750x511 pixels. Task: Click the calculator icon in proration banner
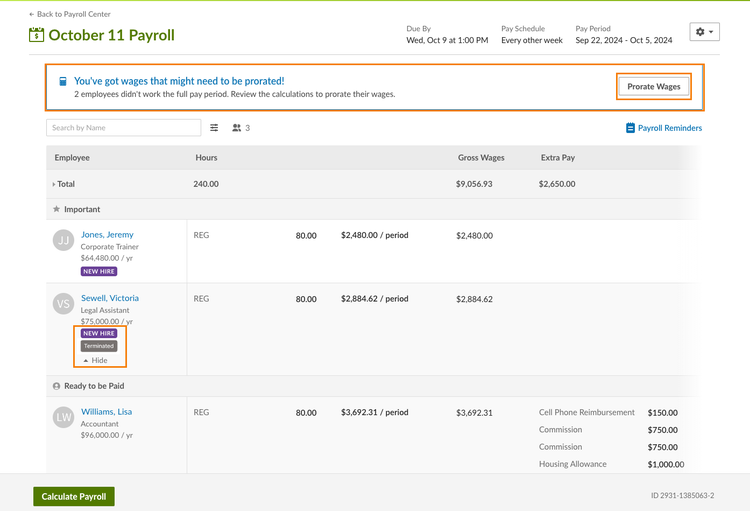click(x=63, y=81)
